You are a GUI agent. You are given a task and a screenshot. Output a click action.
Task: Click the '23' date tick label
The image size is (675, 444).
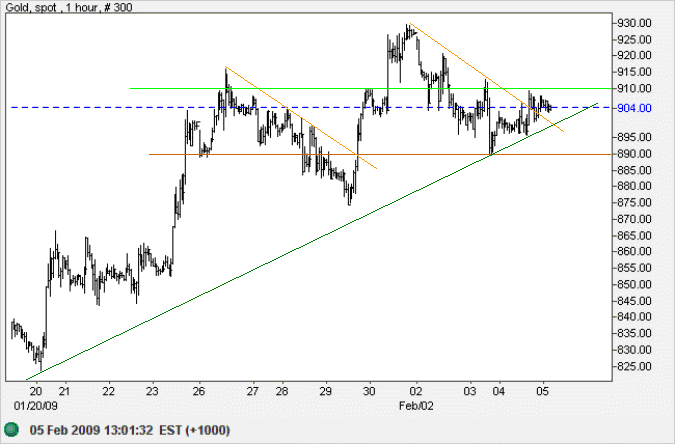pyautogui.click(x=152, y=391)
